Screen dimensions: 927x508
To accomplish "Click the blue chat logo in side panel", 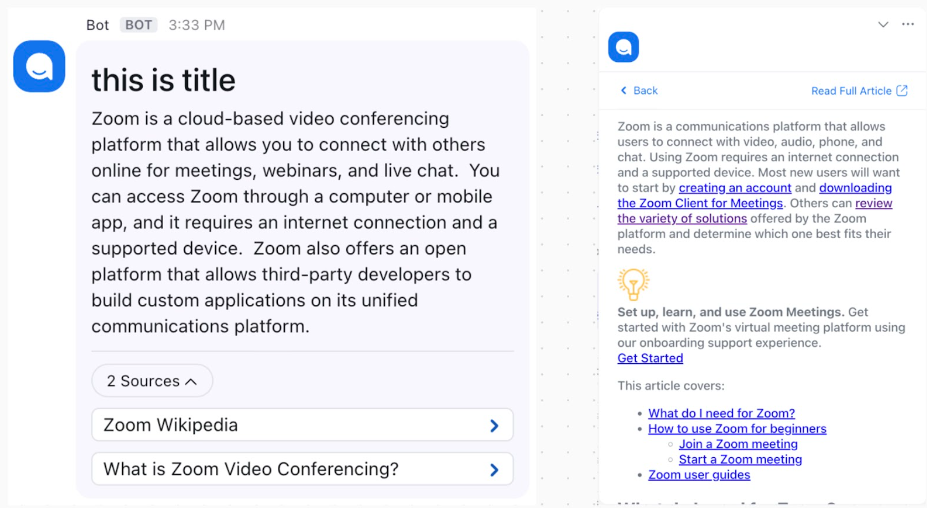I will pos(624,47).
